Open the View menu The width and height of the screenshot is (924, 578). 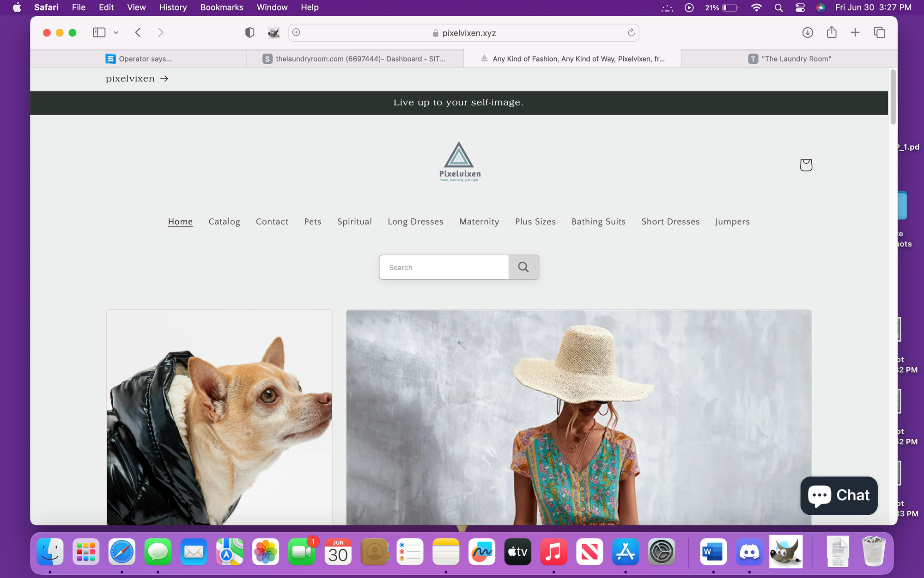point(136,7)
